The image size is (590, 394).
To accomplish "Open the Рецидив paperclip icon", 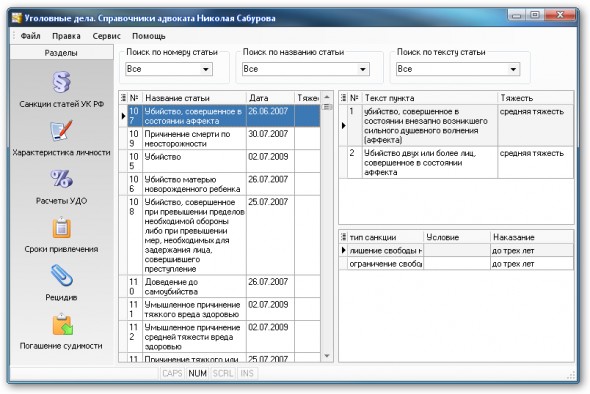I will (x=61, y=275).
